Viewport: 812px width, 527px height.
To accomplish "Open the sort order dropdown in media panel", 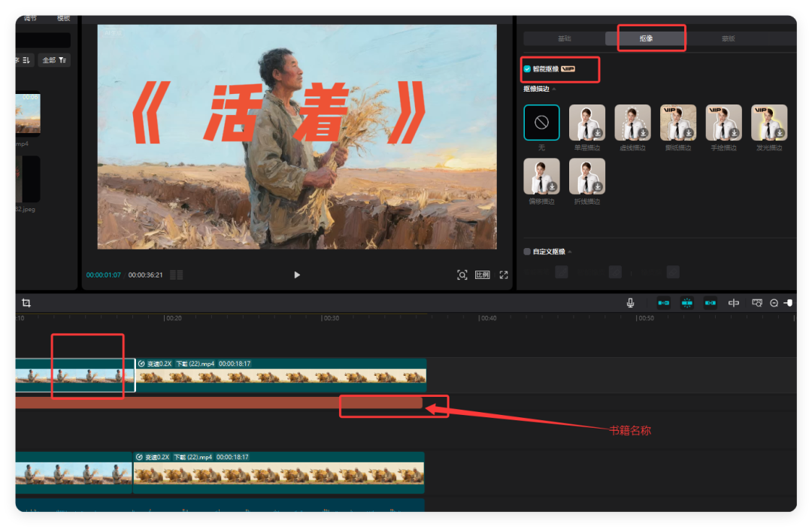I will pos(23,59).
